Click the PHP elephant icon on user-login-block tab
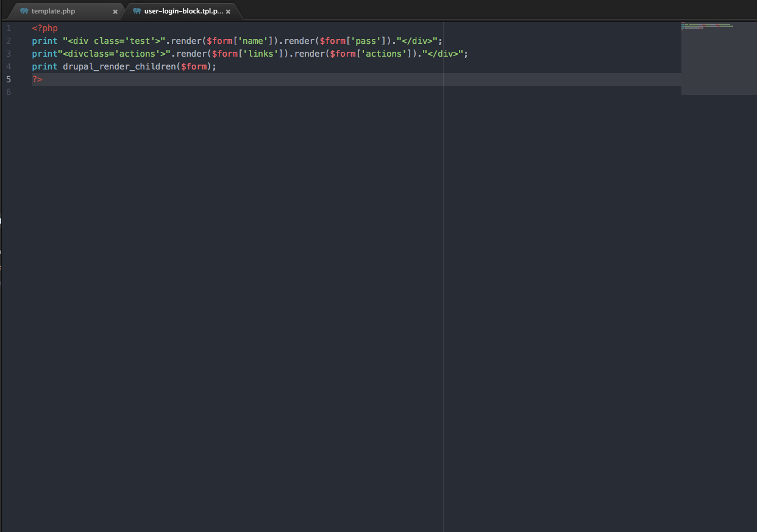Viewport: 757px width, 532px height. 137,11
